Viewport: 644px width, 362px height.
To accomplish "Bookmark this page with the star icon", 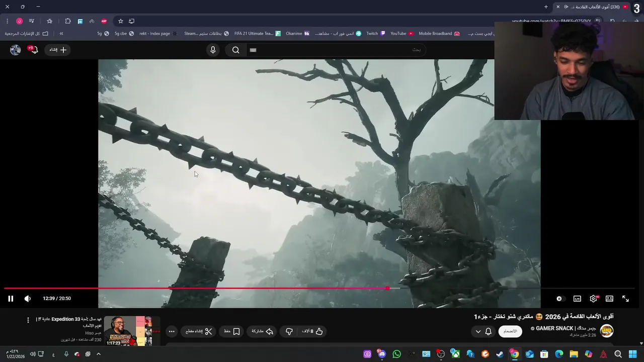I will pos(121,21).
